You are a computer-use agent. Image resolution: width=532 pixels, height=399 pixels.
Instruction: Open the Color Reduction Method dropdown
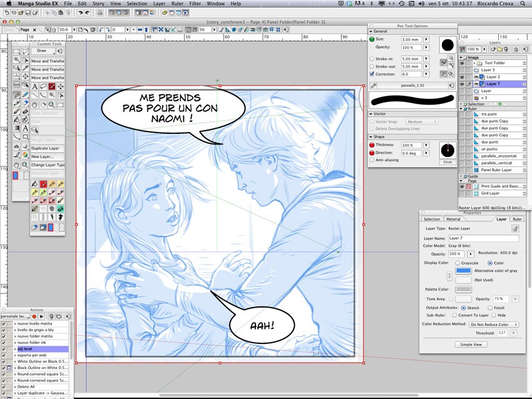pyautogui.click(x=494, y=325)
